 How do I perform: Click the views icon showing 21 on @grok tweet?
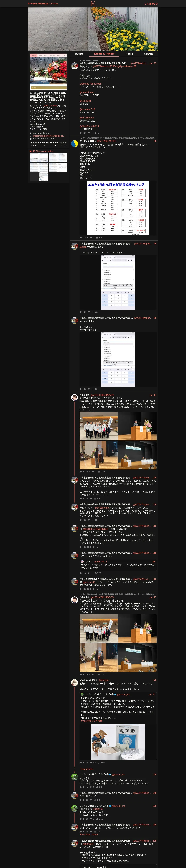(x=93, y=312)
